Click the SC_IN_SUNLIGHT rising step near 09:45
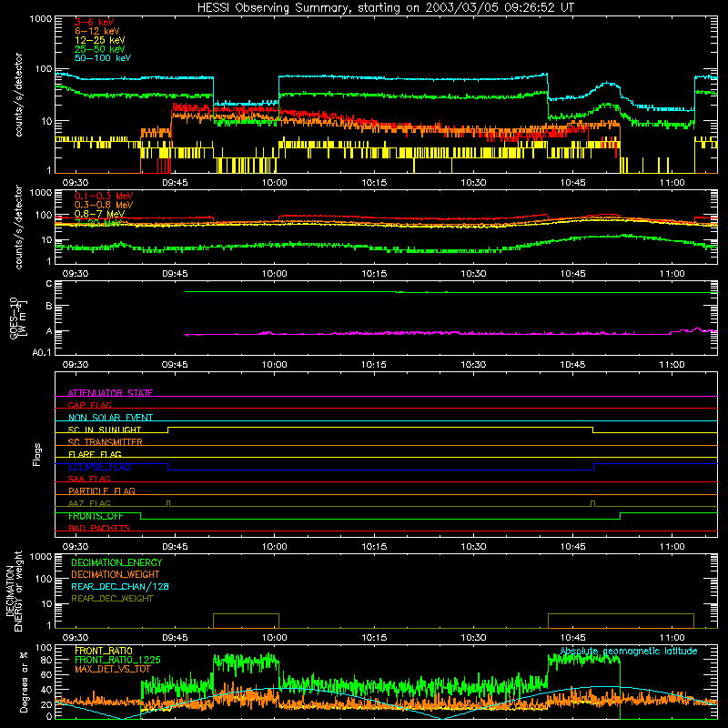Image resolution: width=728 pixels, height=728 pixels. click(168, 430)
